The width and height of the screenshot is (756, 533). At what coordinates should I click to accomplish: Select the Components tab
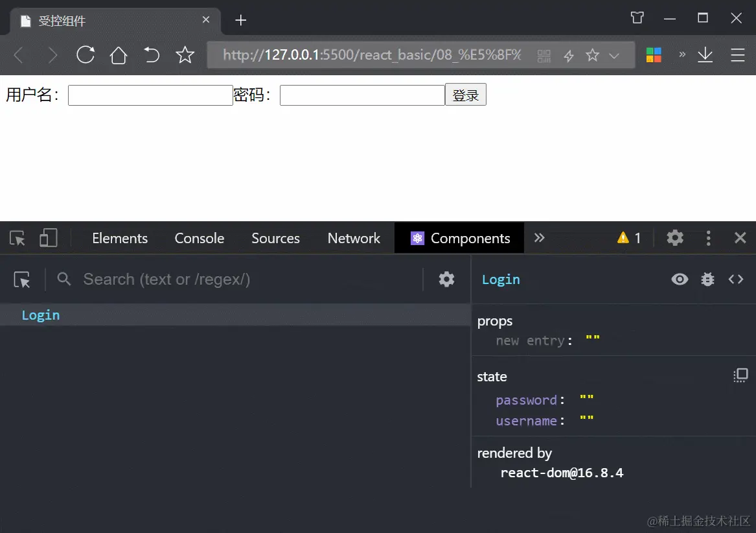pos(459,238)
